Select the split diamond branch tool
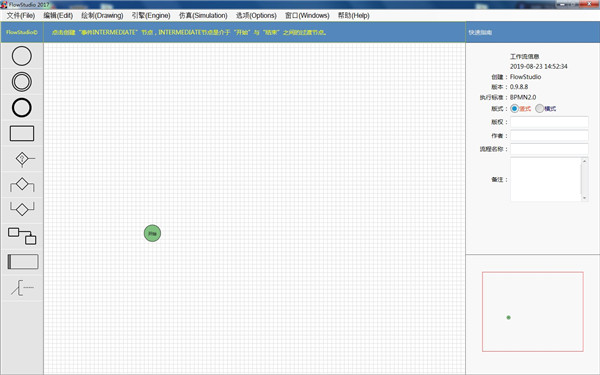 [22, 184]
